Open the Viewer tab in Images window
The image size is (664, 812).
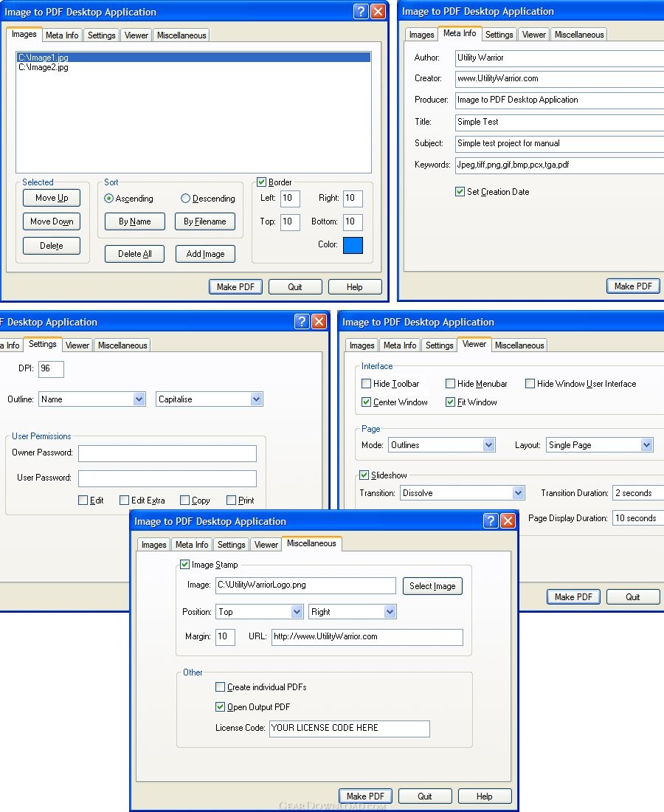(136, 35)
